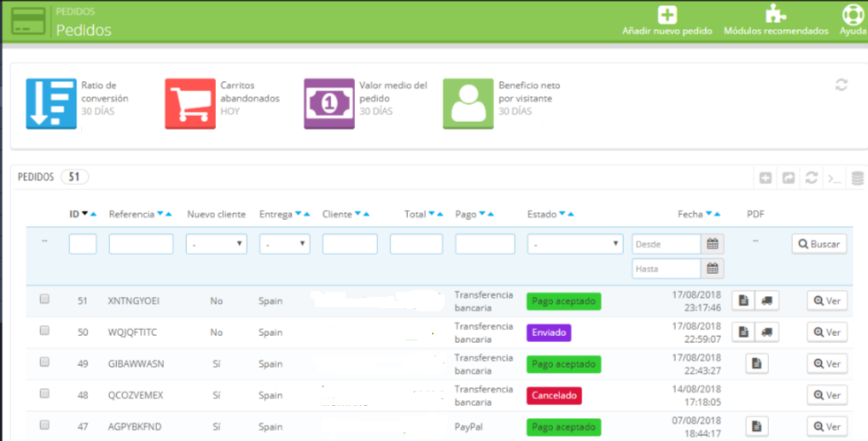
Task: Click the Buscar search button
Action: 819,244
